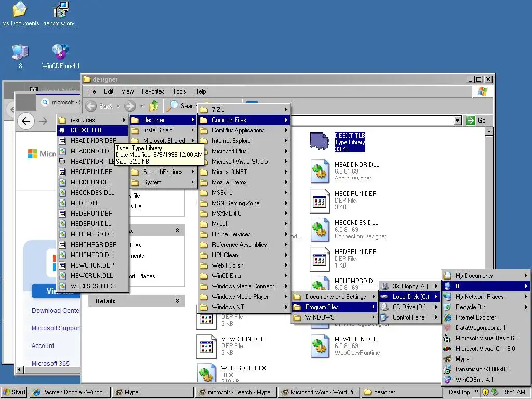Open the Help menu
Image resolution: width=532 pixels, height=399 pixels.
coord(200,91)
